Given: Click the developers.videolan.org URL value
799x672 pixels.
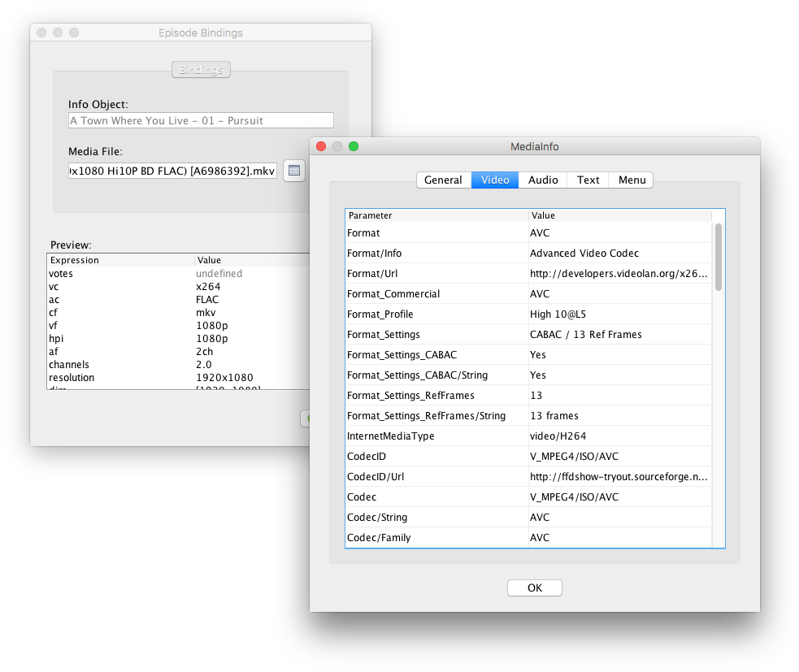Looking at the screenshot, I should point(619,274).
